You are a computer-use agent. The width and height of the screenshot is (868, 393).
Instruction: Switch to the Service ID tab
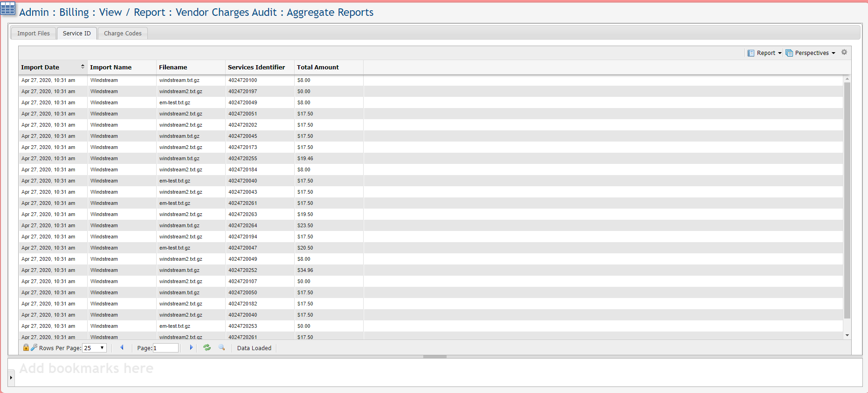coord(77,34)
